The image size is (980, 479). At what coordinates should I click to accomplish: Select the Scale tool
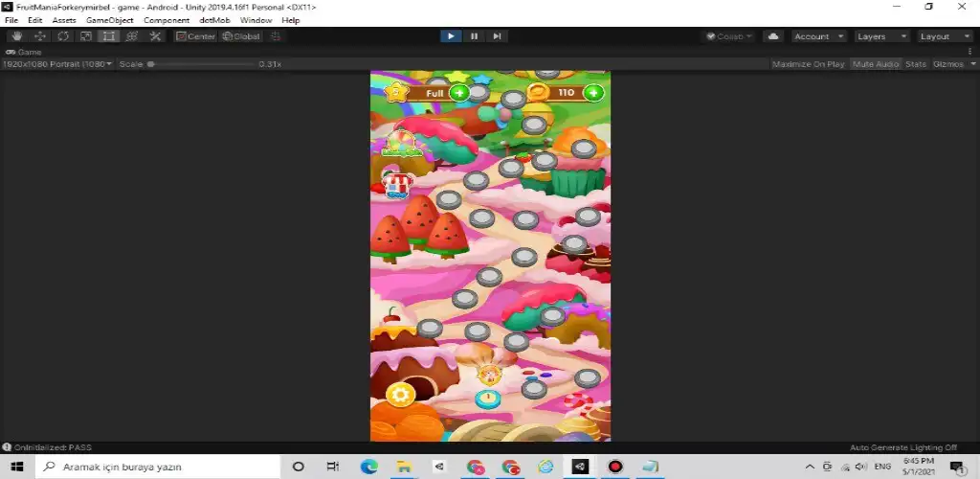pyautogui.click(x=86, y=36)
